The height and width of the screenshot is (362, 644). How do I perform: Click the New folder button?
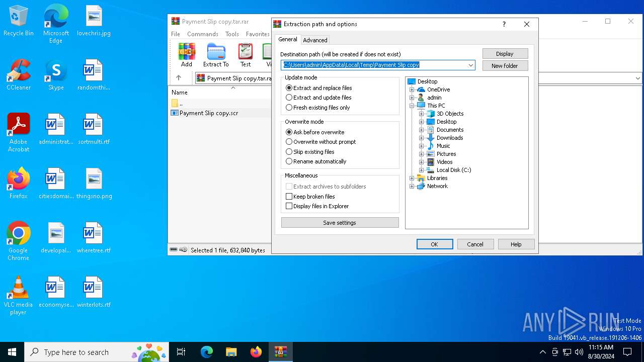[505, 66]
